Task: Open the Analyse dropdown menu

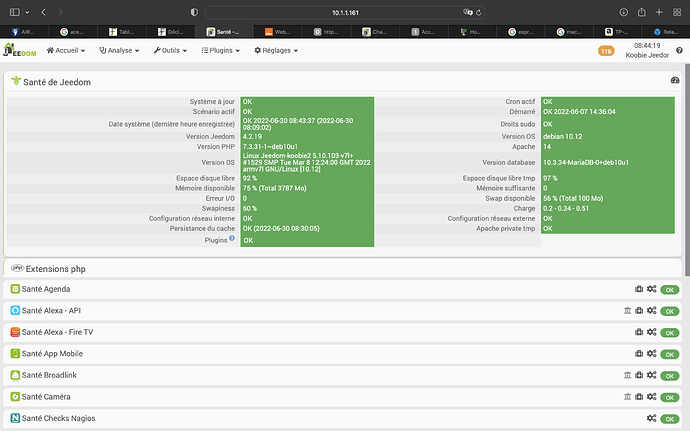Action: [119, 51]
